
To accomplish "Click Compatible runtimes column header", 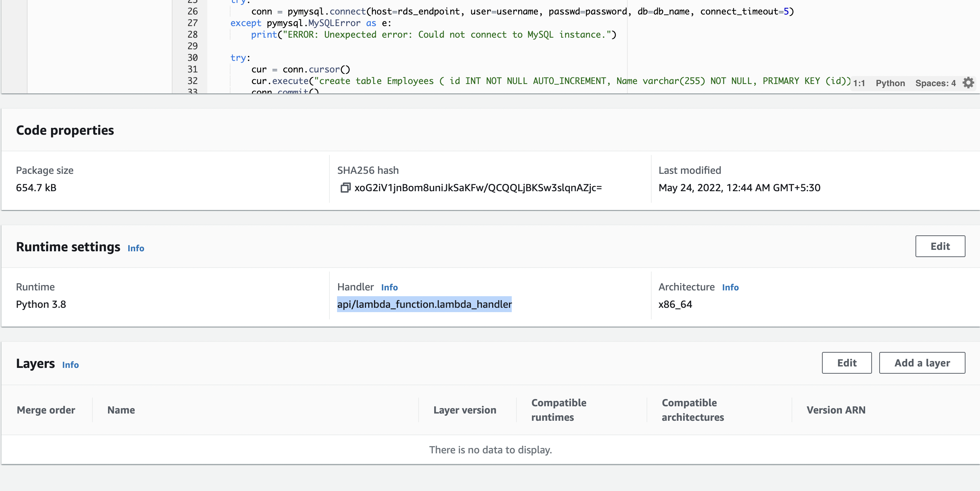I will [558, 410].
